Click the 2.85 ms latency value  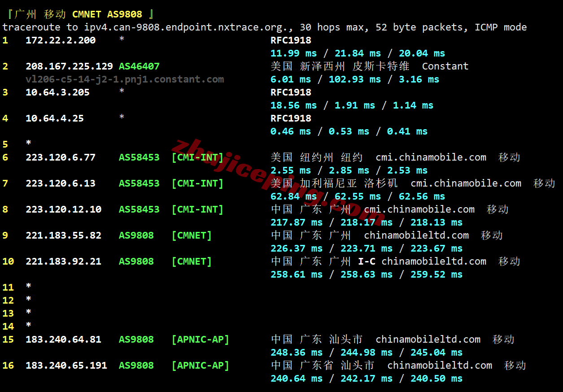coord(349,170)
